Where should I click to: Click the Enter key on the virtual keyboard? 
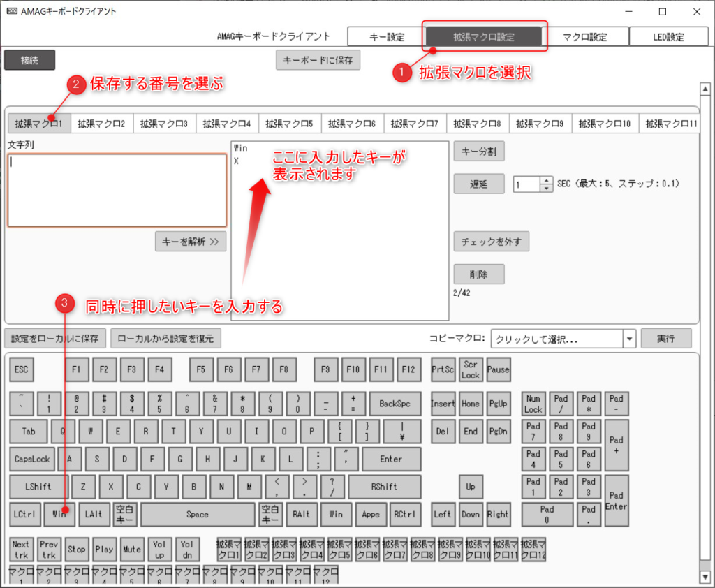click(x=392, y=459)
